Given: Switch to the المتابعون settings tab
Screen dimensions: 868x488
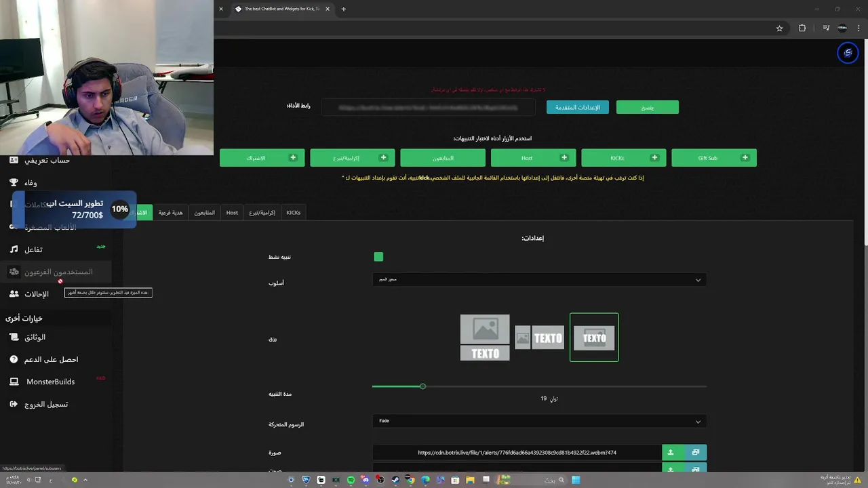Looking at the screenshot, I should click(x=205, y=212).
